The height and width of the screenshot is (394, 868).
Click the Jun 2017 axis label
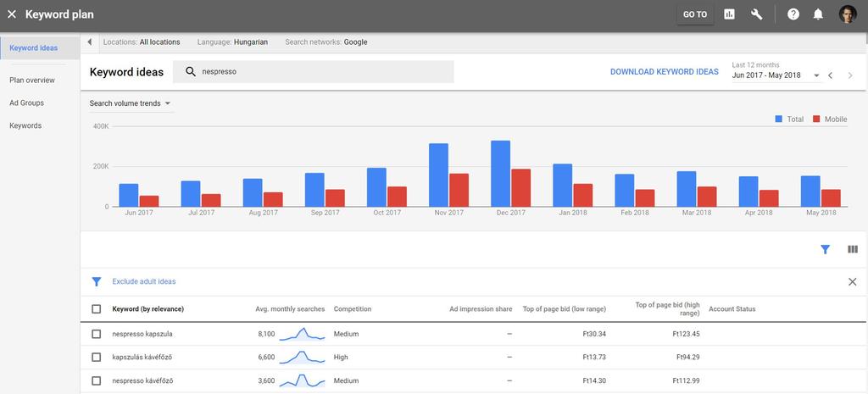click(139, 213)
